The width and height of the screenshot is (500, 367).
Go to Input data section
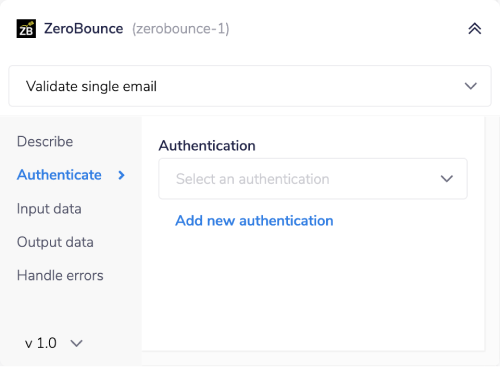point(49,209)
